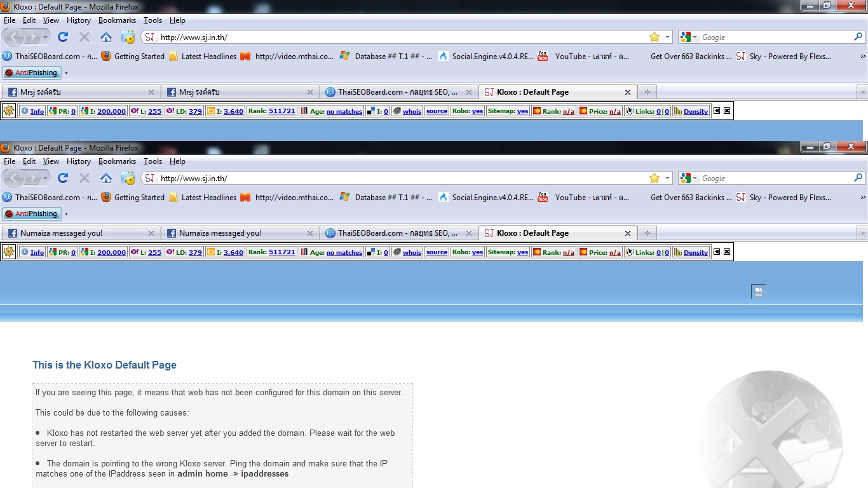Close the SEO toolbar with X in the lower window

pos(727,252)
